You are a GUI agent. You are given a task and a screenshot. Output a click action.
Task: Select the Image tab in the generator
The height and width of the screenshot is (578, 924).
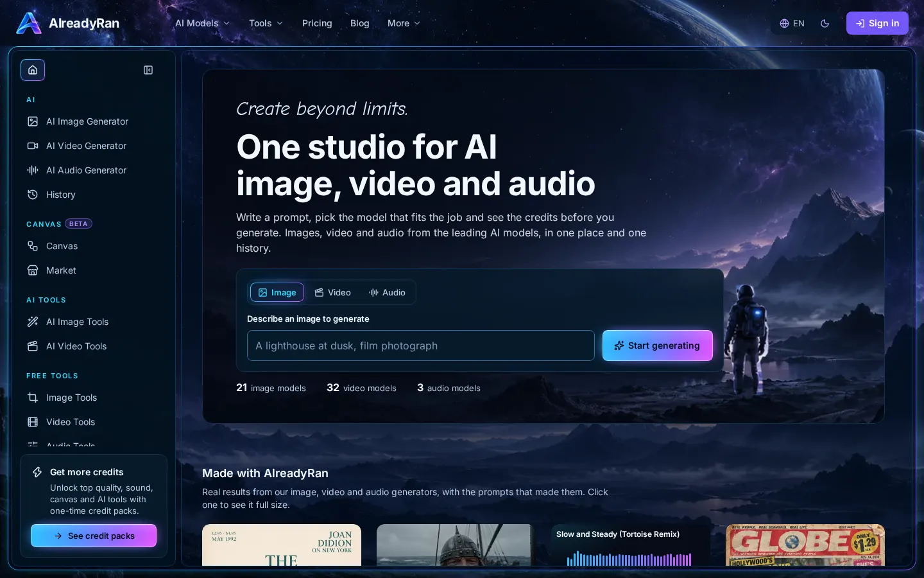pyautogui.click(x=277, y=292)
